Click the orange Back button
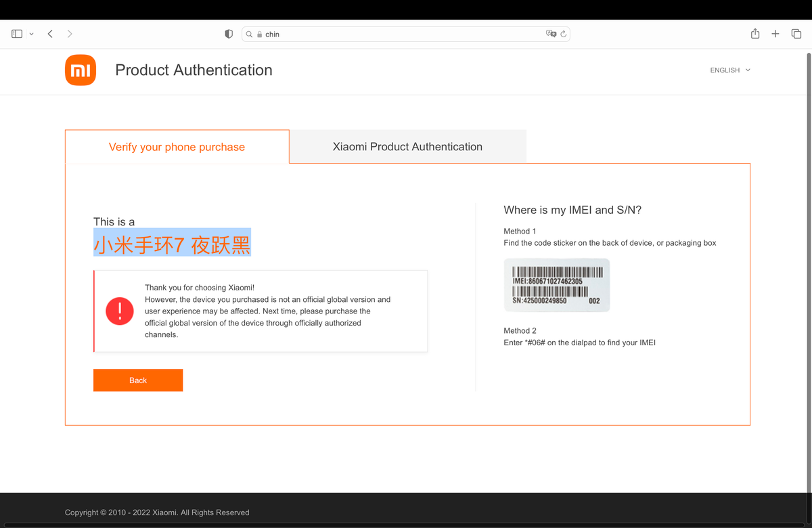This screenshot has width=812, height=528. (138, 380)
